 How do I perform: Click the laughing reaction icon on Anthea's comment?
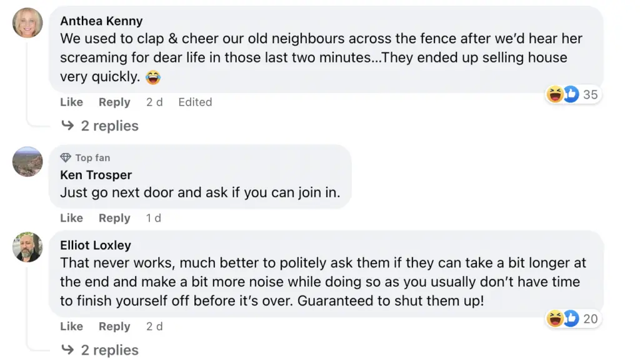coord(554,94)
